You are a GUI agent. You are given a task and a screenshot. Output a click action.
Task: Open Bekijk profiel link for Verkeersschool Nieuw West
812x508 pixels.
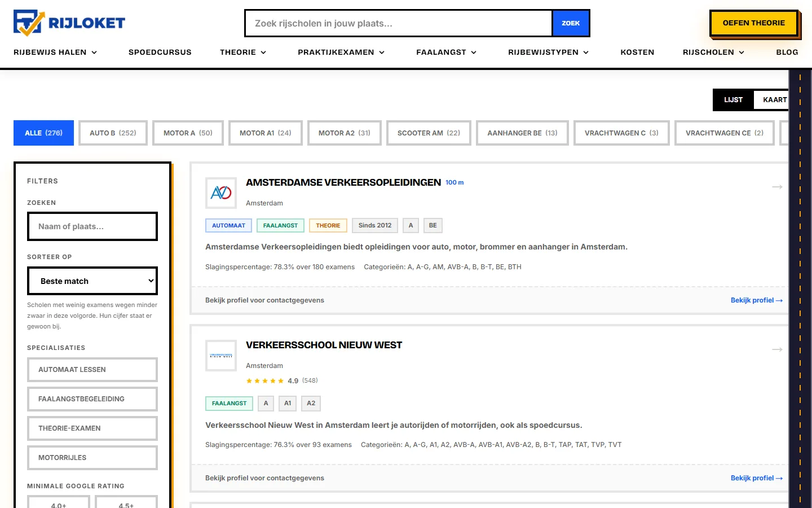(757, 478)
